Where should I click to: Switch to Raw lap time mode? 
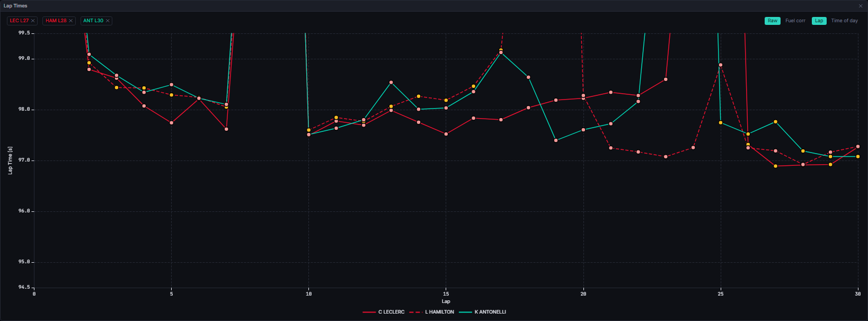[x=773, y=21]
